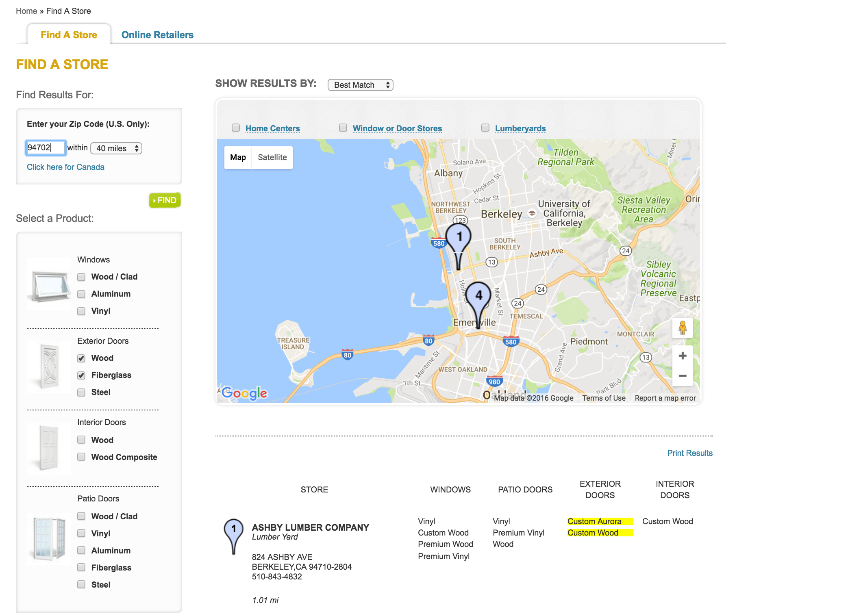Enable Patio Doors Fiberglass checkbox

pyautogui.click(x=81, y=567)
